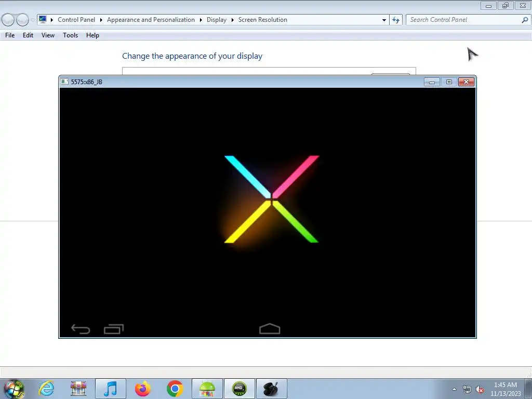Tap the Android home navigation icon
This screenshot has height=399, width=532.
tap(270, 329)
